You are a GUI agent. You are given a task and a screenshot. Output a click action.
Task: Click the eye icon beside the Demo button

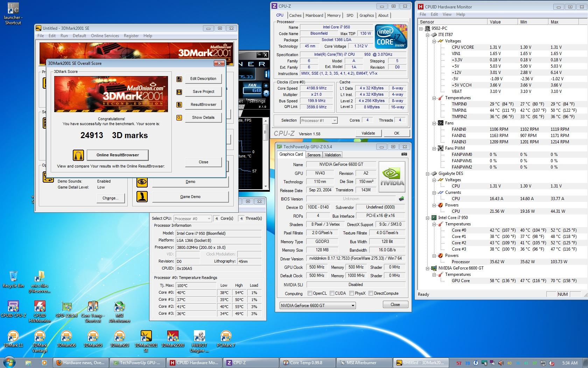[142, 182]
